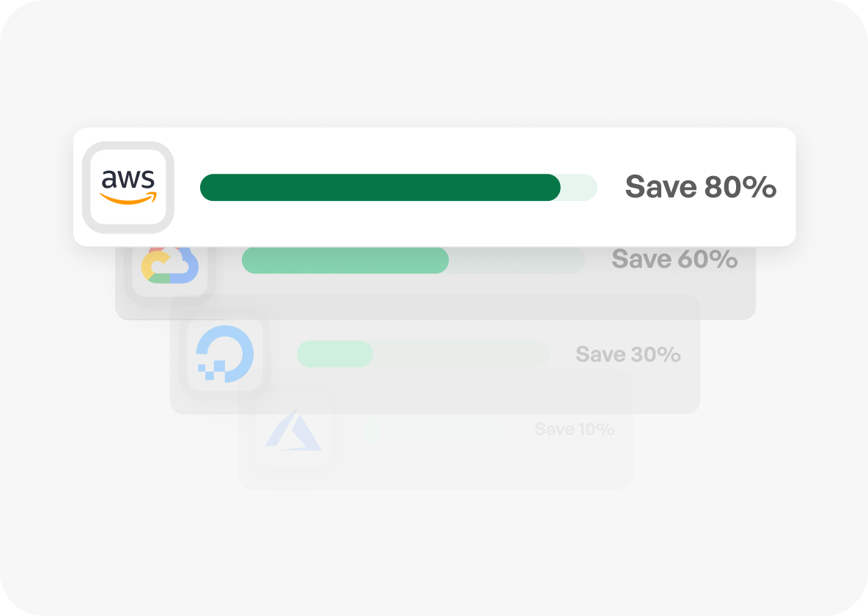
Task: Click the filled DigitalOcean savings bar
Action: pyautogui.click(x=334, y=354)
